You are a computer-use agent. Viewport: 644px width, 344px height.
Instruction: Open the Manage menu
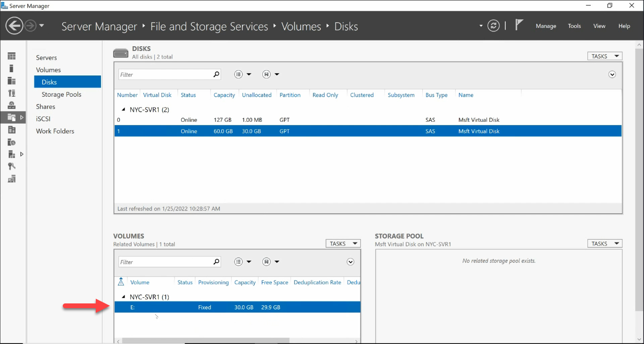[x=546, y=26]
